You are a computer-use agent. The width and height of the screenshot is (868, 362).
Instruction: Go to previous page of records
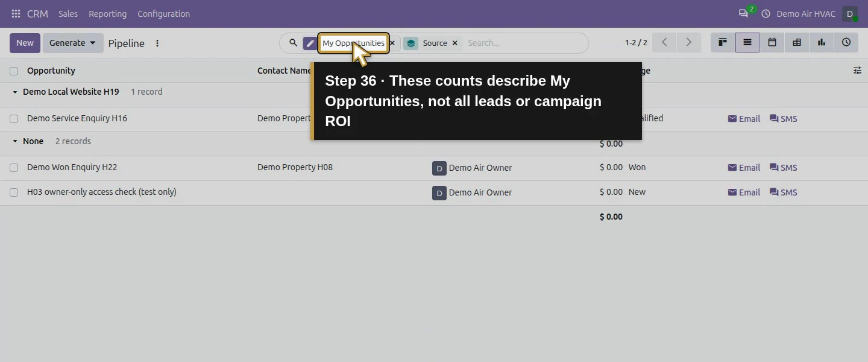click(x=664, y=42)
